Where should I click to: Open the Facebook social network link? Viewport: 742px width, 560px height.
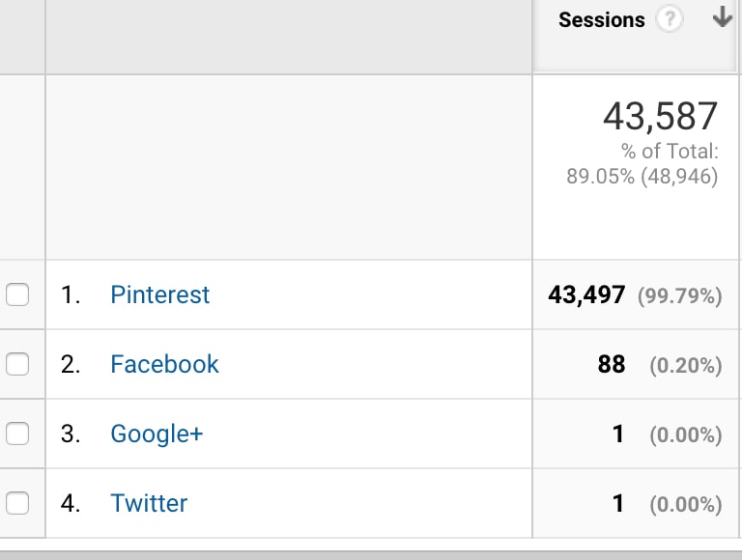164,364
